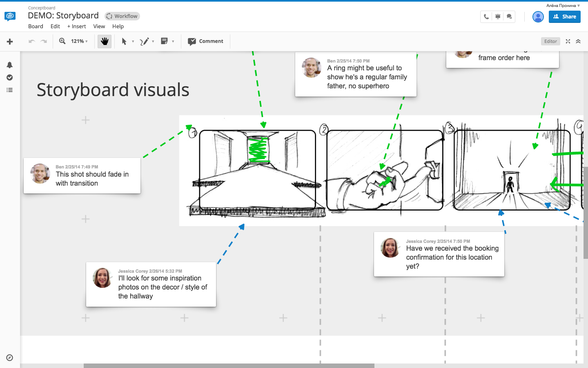
Task: Click the blue Share button
Action: click(x=564, y=17)
